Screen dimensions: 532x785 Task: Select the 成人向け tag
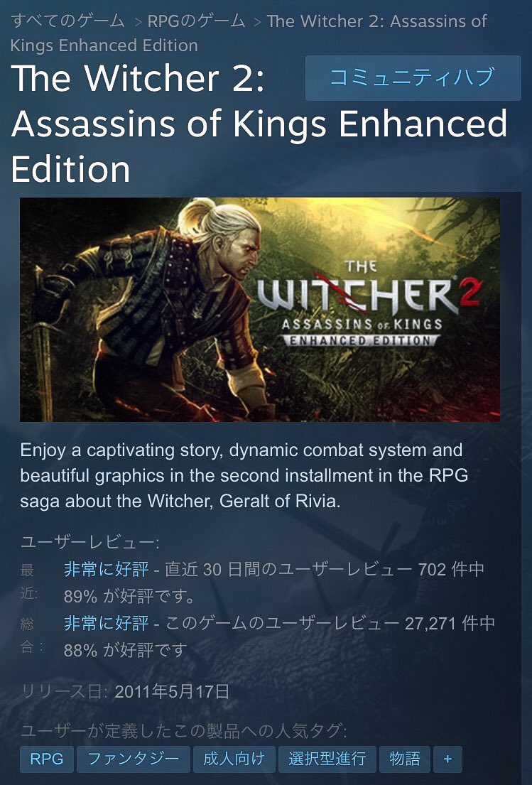234,759
